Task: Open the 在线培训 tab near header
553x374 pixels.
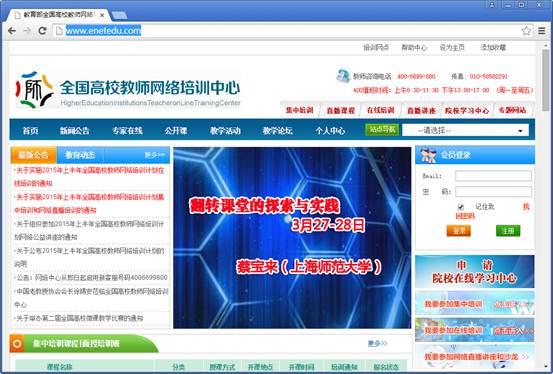Action: [x=380, y=110]
